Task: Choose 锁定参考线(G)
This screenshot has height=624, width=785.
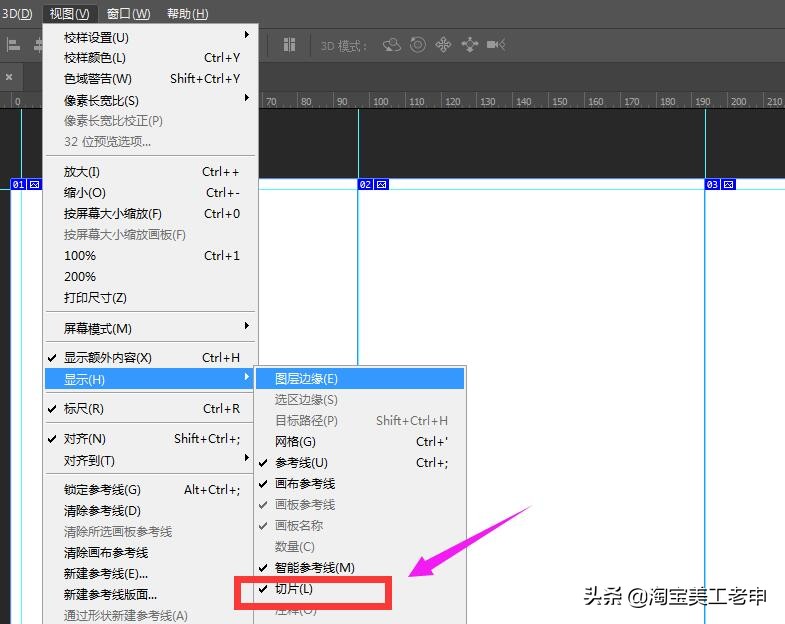Action: point(151,489)
